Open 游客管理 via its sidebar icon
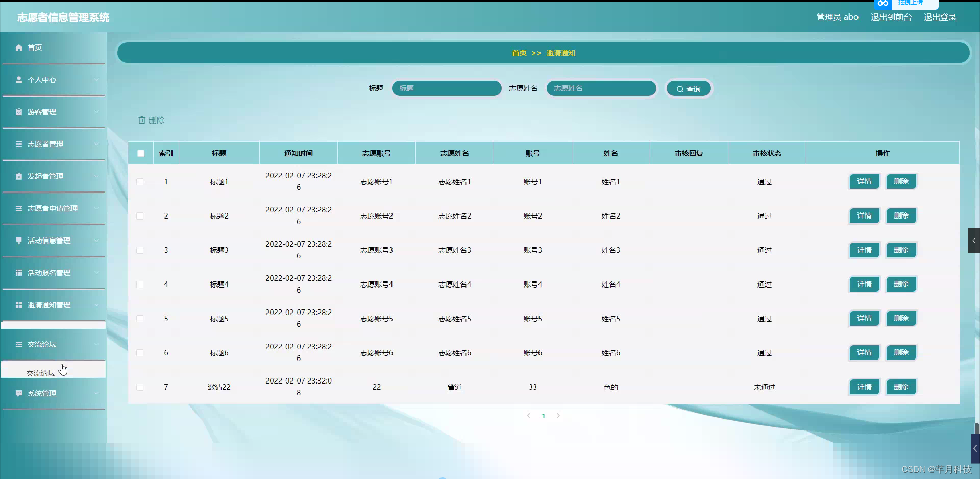Viewport: 980px width, 479px height. click(x=19, y=111)
